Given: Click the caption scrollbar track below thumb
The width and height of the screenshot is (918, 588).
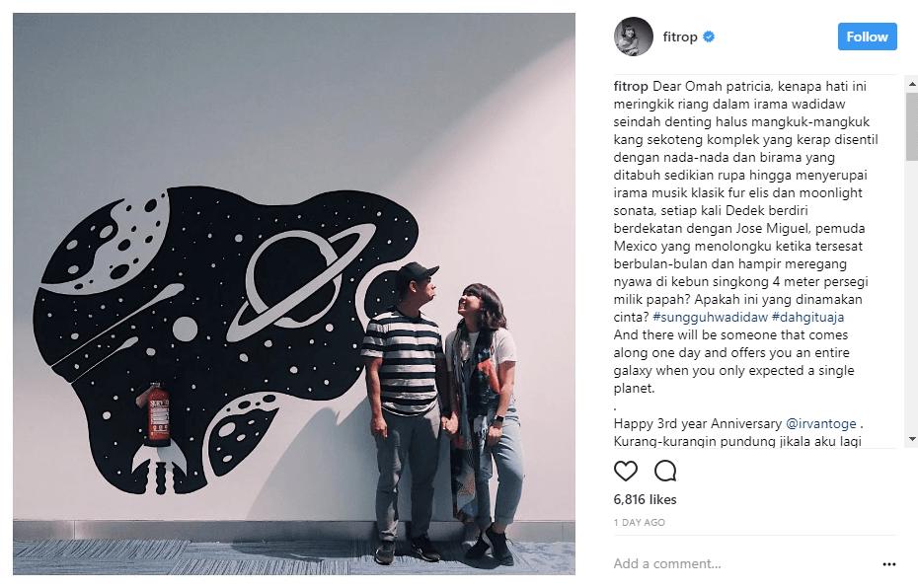Looking at the screenshot, I should coord(912,295).
